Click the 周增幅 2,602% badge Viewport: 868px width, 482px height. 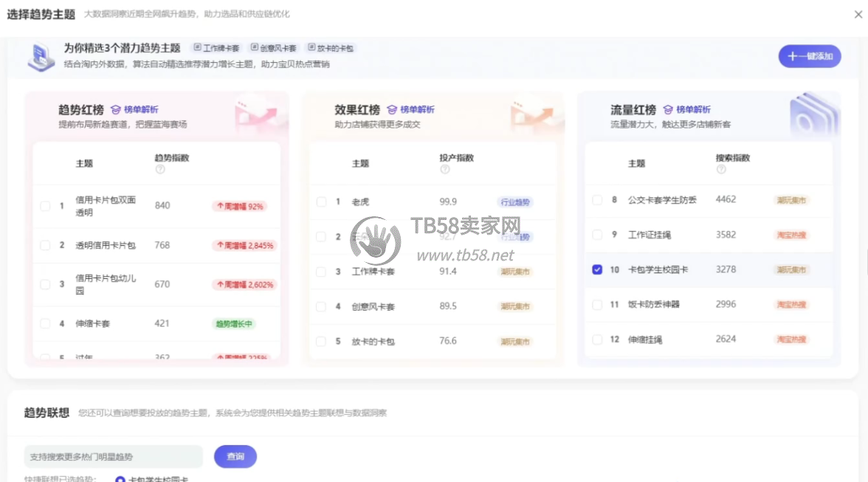click(x=245, y=284)
